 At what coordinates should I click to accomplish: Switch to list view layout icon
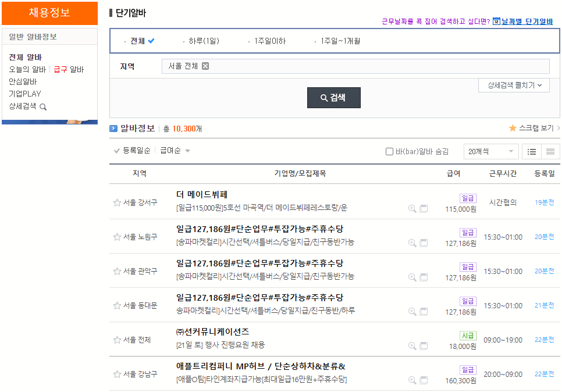pyautogui.click(x=532, y=151)
